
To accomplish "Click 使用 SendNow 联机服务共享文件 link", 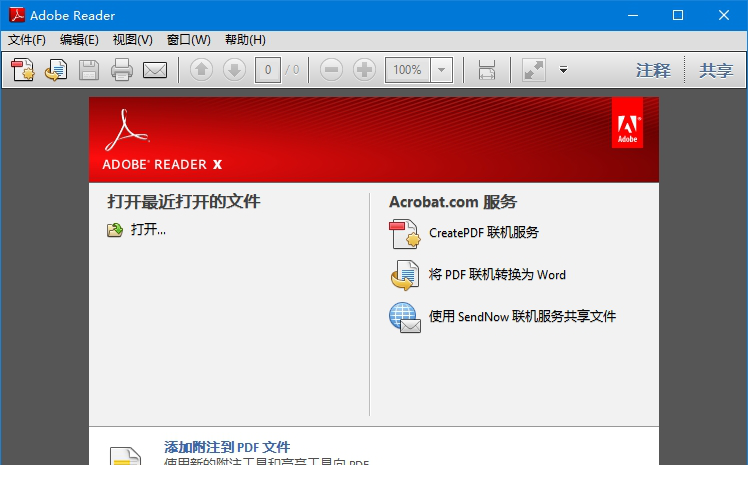I will [x=522, y=316].
